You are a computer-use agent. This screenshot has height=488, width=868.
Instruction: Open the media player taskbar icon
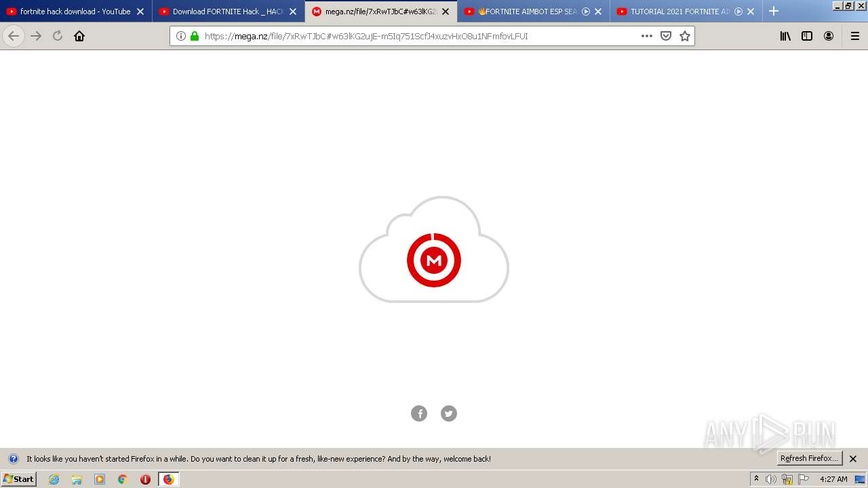[x=100, y=479]
